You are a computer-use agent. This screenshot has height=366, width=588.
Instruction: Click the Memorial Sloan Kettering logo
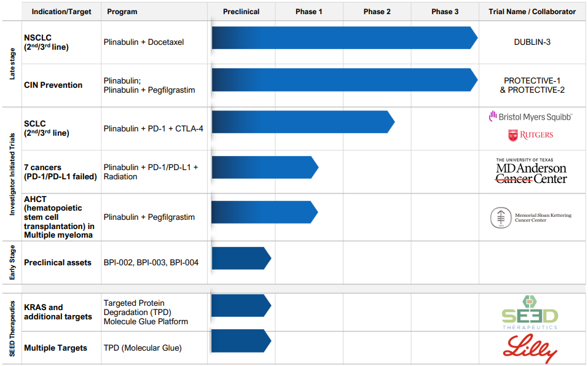[531, 218]
